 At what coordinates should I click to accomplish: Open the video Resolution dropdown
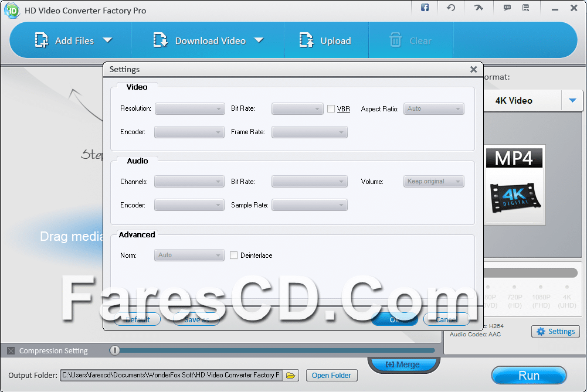pos(190,108)
